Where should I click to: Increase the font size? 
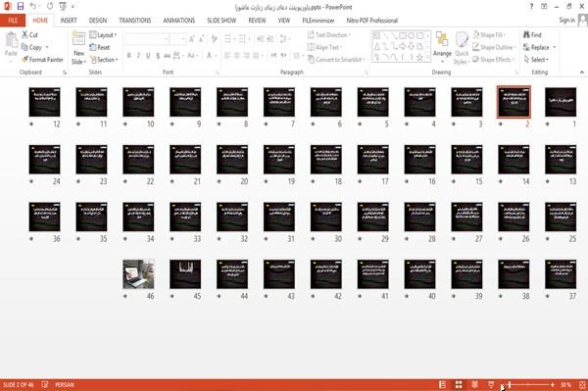tap(192, 38)
